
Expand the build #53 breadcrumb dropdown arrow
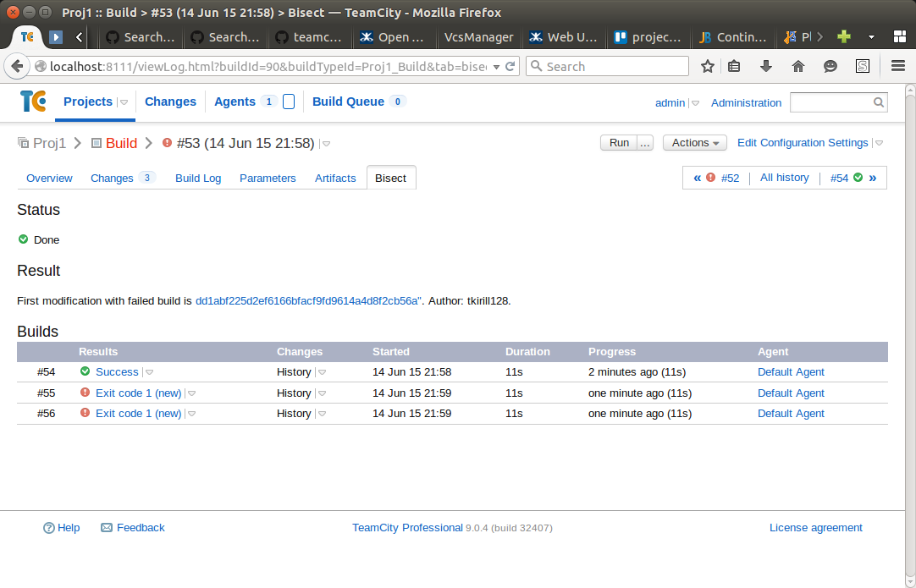click(x=327, y=144)
